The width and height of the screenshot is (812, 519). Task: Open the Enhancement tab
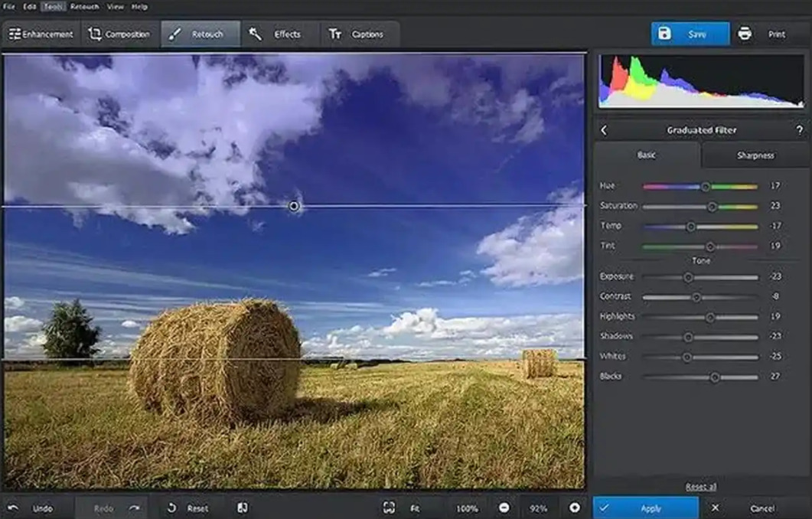(x=41, y=34)
